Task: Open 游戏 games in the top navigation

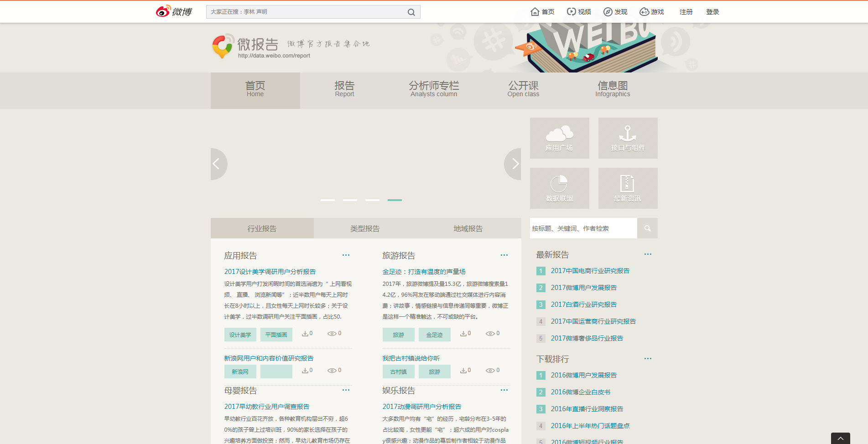Action: (652, 12)
